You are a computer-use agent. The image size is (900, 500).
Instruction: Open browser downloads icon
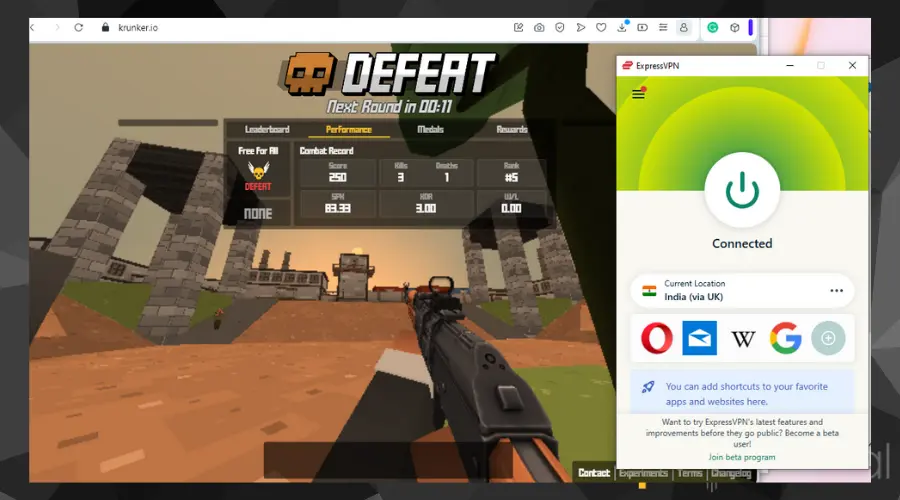(x=622, y=28)
